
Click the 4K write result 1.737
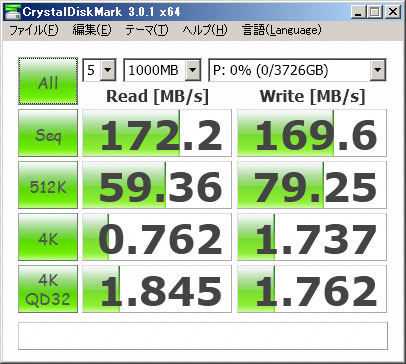pyautogui.click(x=312, y=237)
